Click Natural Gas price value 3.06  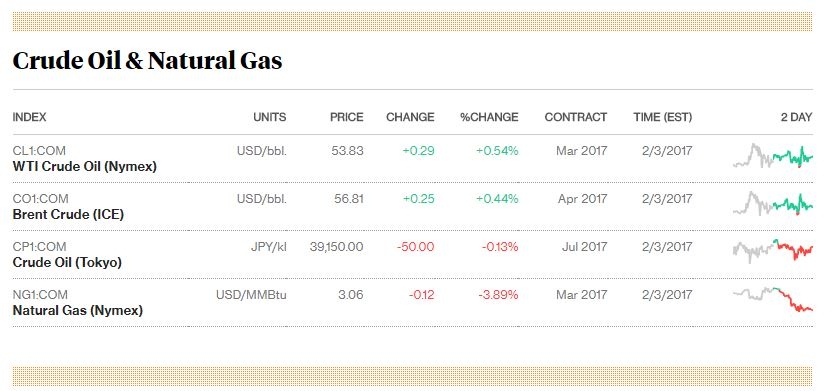click(351, 294)
